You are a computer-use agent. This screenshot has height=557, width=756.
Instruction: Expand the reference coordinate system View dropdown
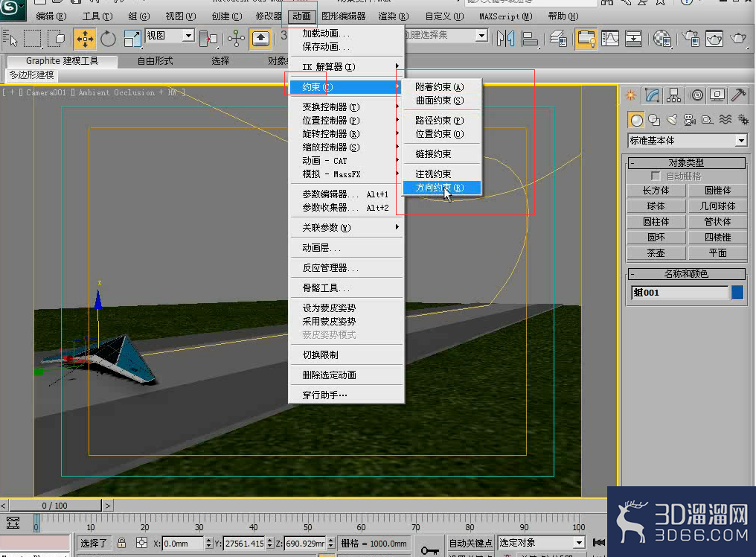[x=188, y=35]
